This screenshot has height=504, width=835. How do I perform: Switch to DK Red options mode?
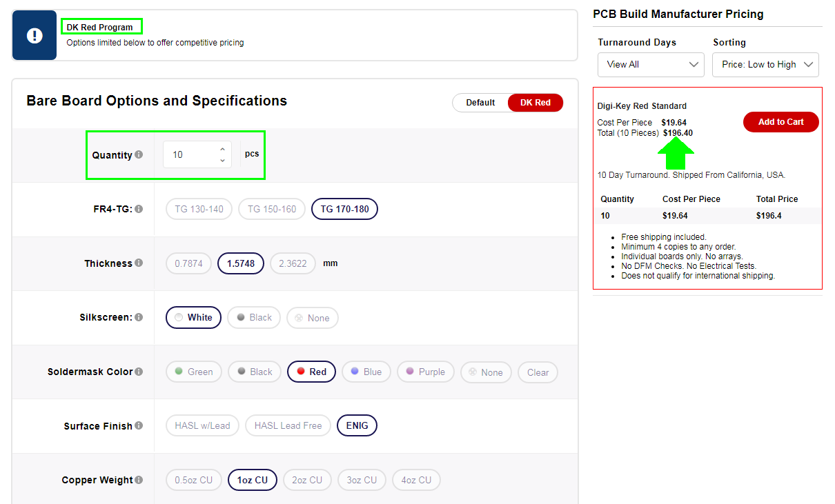[536, 103]
